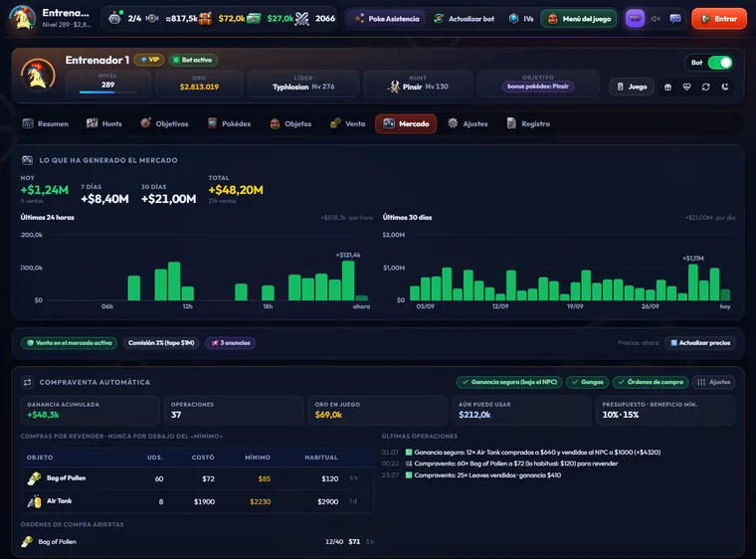Click the VIP badge
The height and width of the screenshot is (559, 756).
click(x=149, y=60)
